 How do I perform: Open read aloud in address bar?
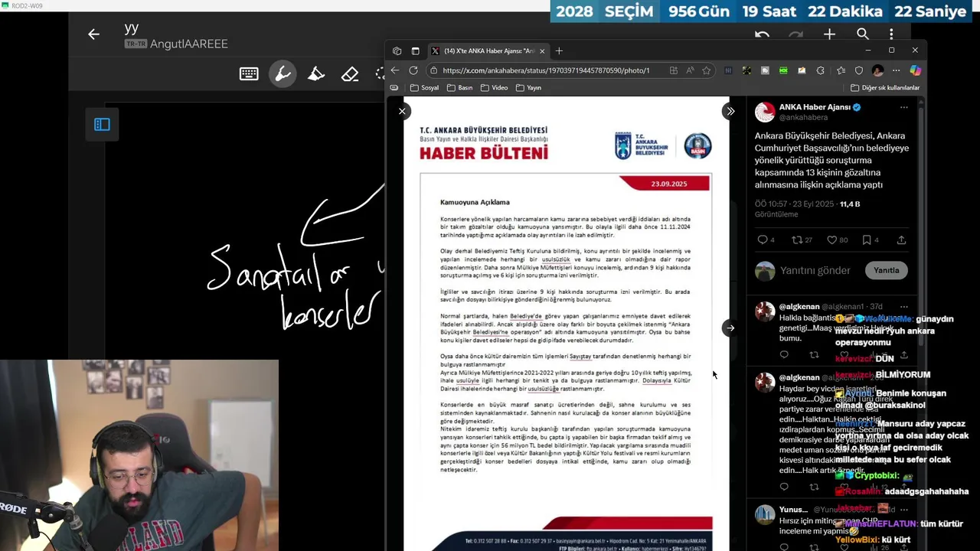pyautogui.click(x=690, y=70)
